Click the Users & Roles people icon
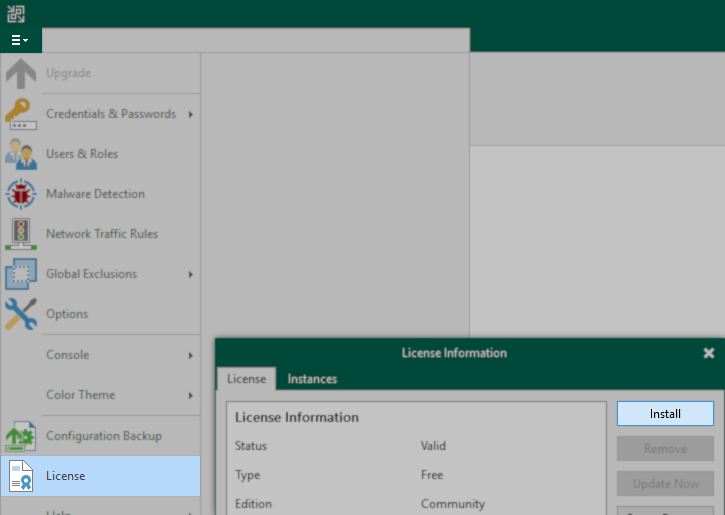 21,154
